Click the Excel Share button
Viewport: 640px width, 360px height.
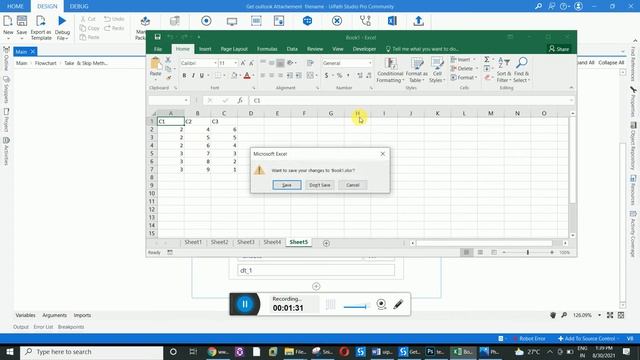559,49
